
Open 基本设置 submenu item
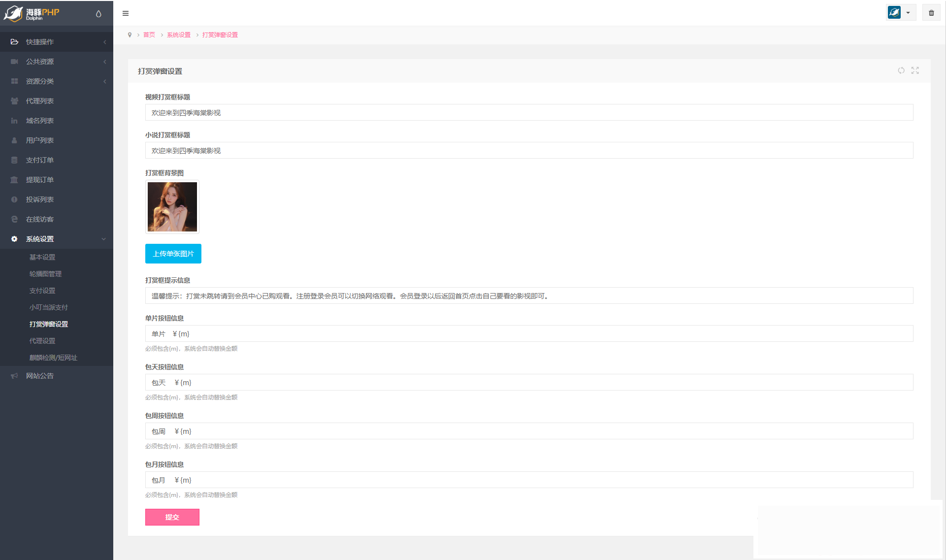click(42, 257)
